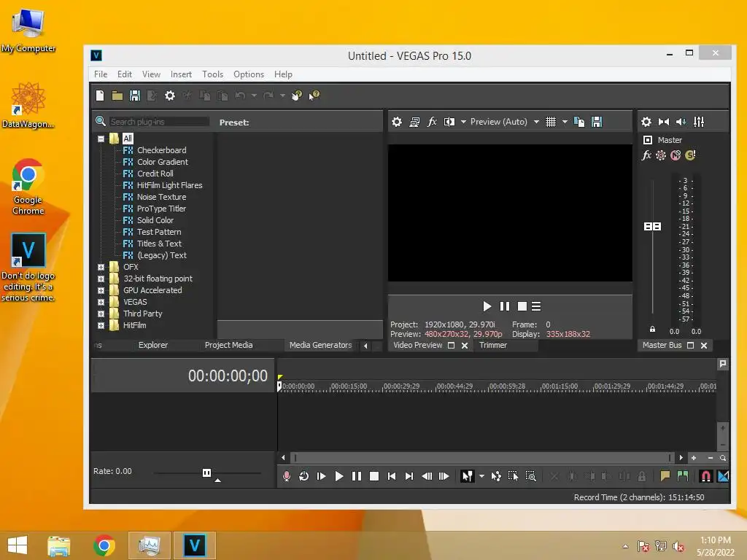Switch to the Explorer tab
This screenshot has width=747, height=560.
(x=153, y=345)
